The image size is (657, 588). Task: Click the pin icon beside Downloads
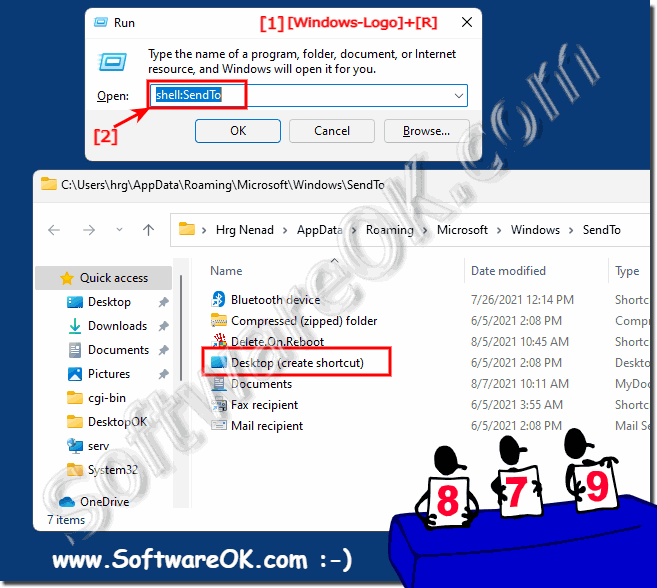163,326
